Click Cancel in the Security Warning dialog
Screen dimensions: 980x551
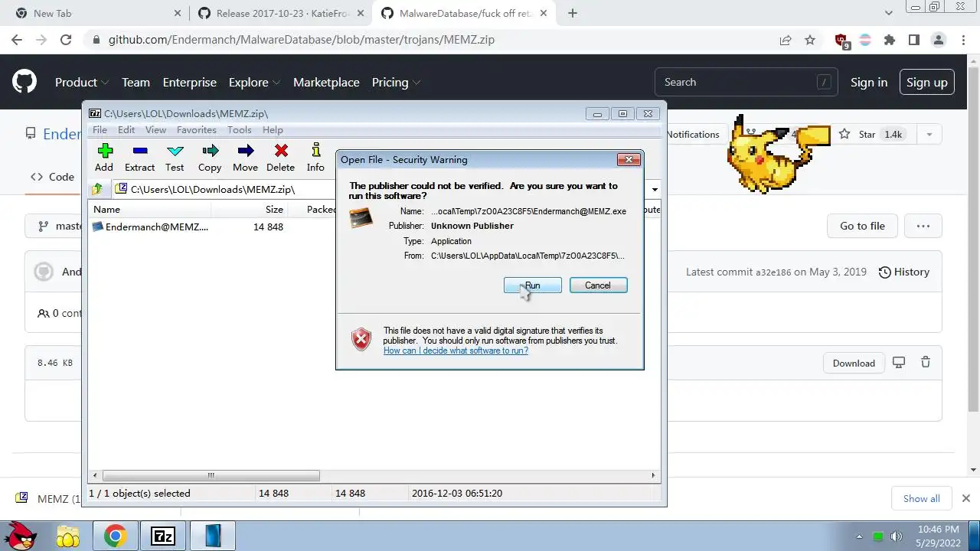tap(598, 285)
